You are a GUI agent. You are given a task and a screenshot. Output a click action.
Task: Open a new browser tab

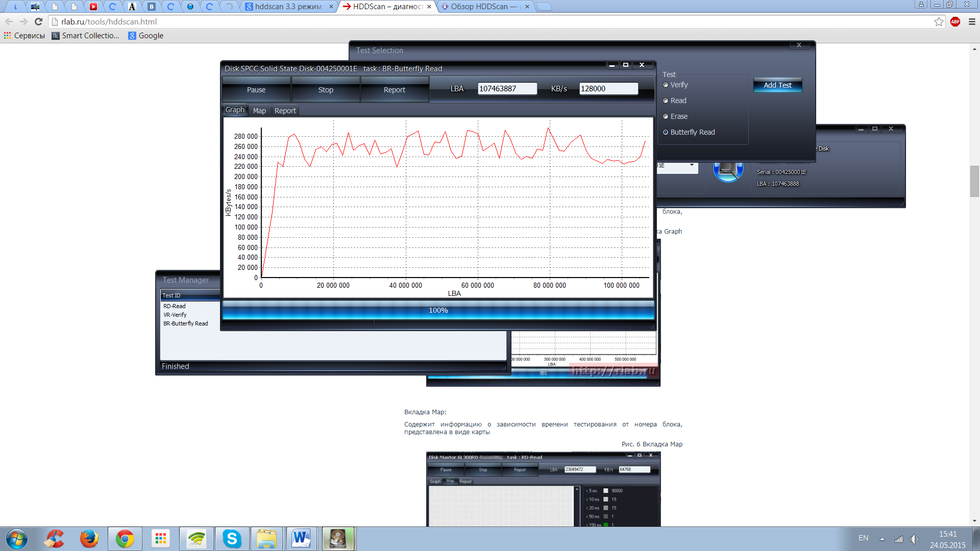(544, 7)
